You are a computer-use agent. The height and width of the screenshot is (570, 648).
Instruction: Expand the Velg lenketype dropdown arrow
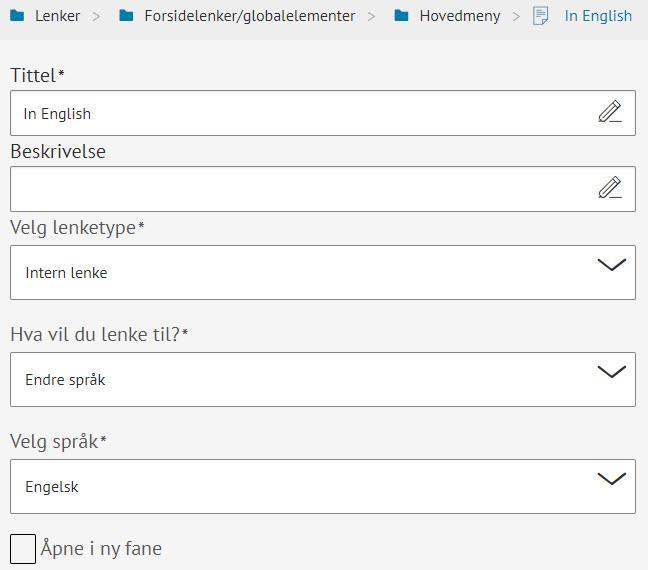[611, 265]
